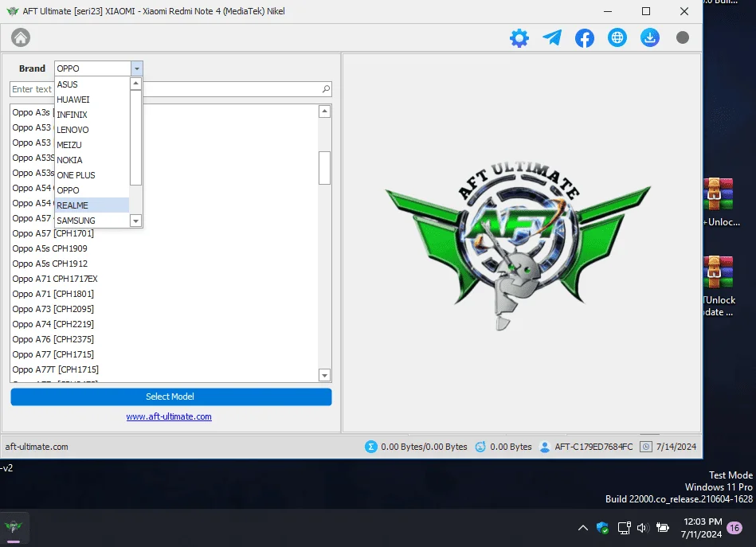The image size is (756, 547).
Task: Maximize the AFT Ultimate window
Action: [646, 11]
